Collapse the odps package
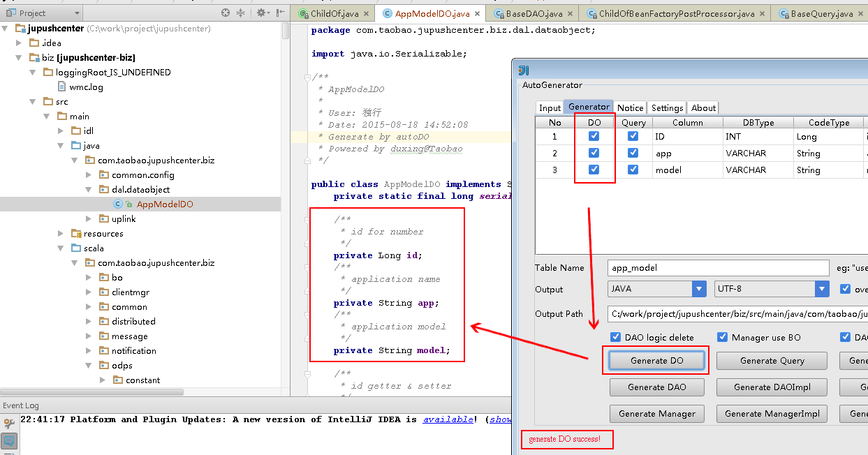The width and height of the screenshot is (868, 455). [x=89, y=365]
